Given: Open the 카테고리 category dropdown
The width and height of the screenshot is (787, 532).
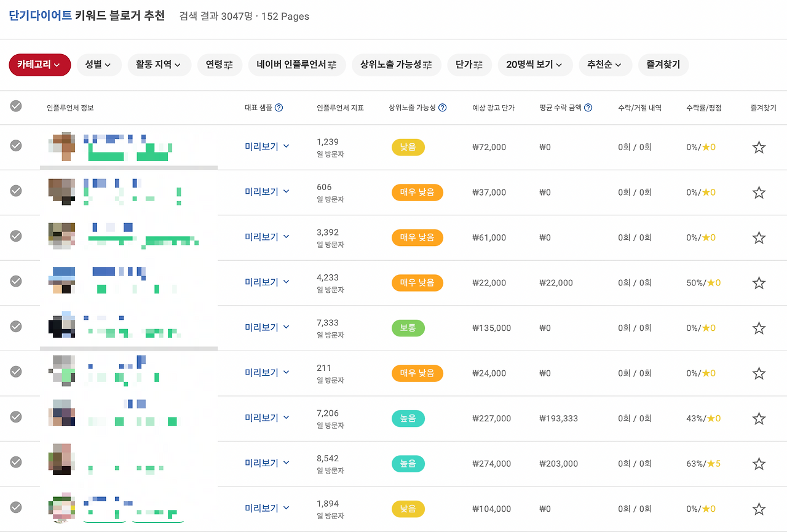Looking at the screenshot, I should tap(39, 65).
